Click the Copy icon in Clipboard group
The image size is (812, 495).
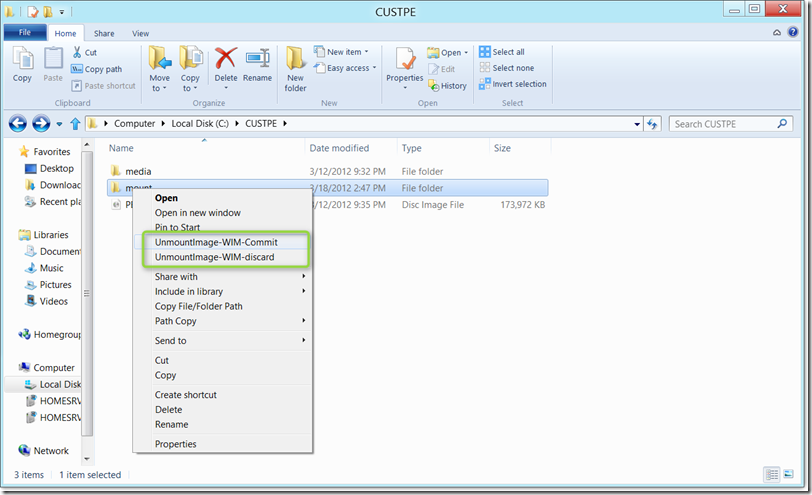[x=22, y=63]
